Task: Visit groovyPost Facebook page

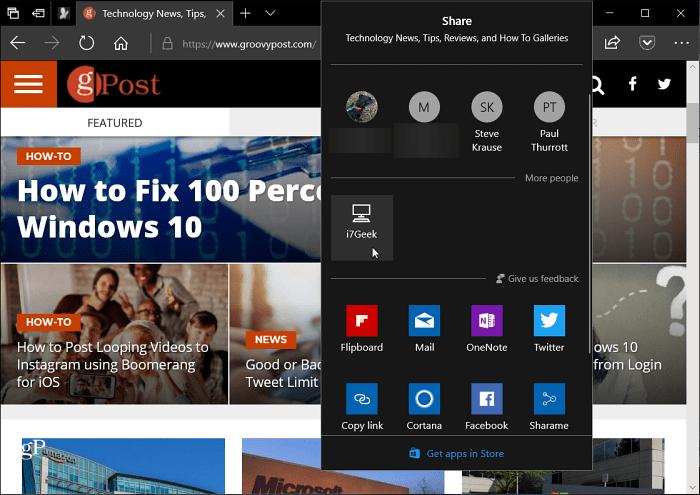Action: 632,83
